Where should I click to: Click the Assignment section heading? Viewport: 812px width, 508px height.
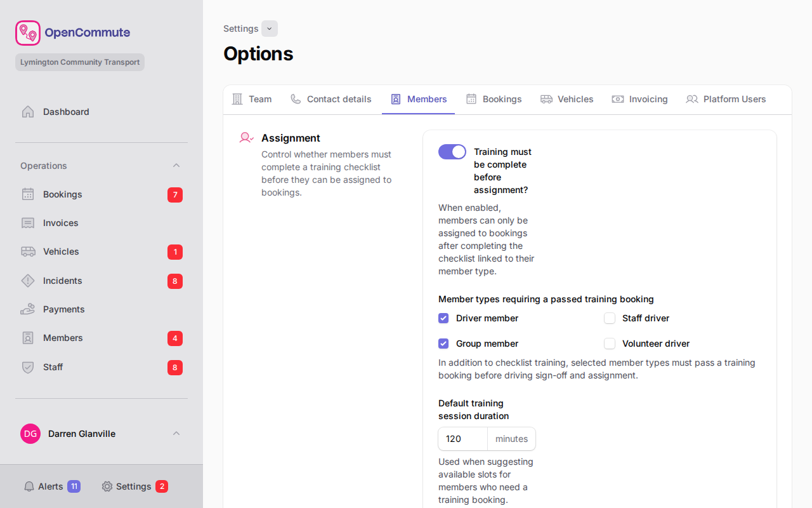click(291, 138)
